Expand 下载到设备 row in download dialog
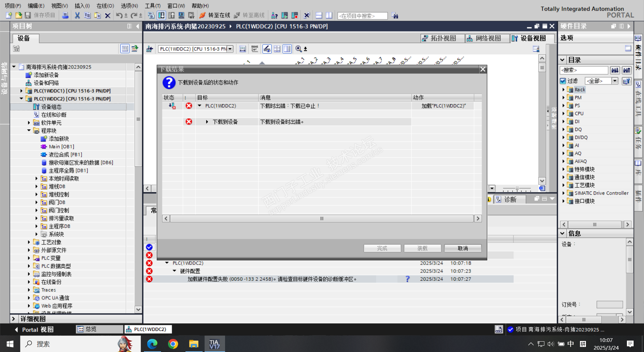 207,122
